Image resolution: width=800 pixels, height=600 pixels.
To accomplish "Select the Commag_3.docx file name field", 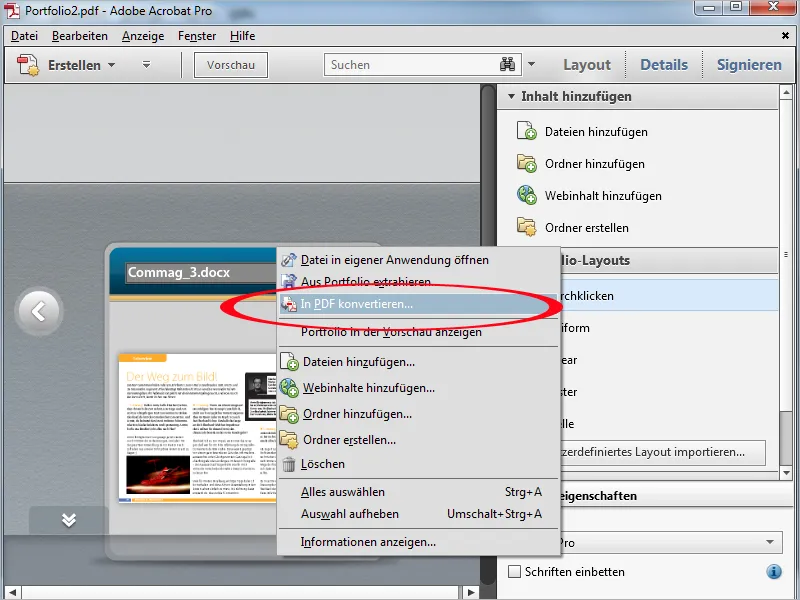I will [x=201, y=272].
